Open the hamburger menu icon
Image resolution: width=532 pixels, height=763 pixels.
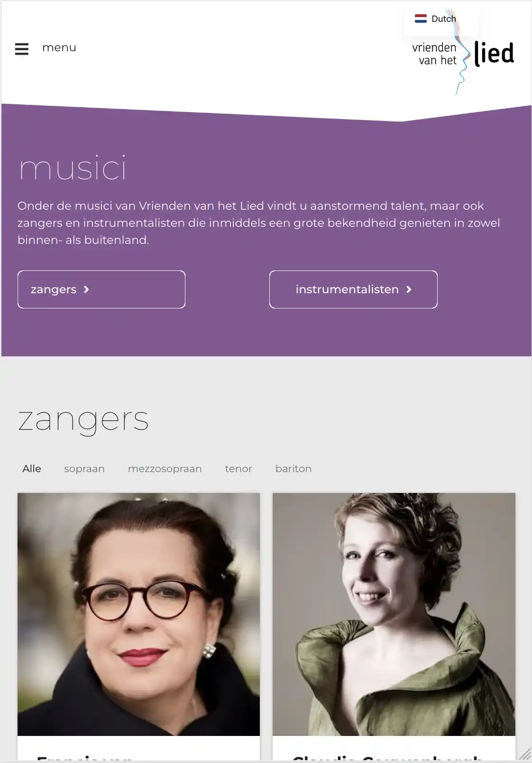[x=22, y=48]
